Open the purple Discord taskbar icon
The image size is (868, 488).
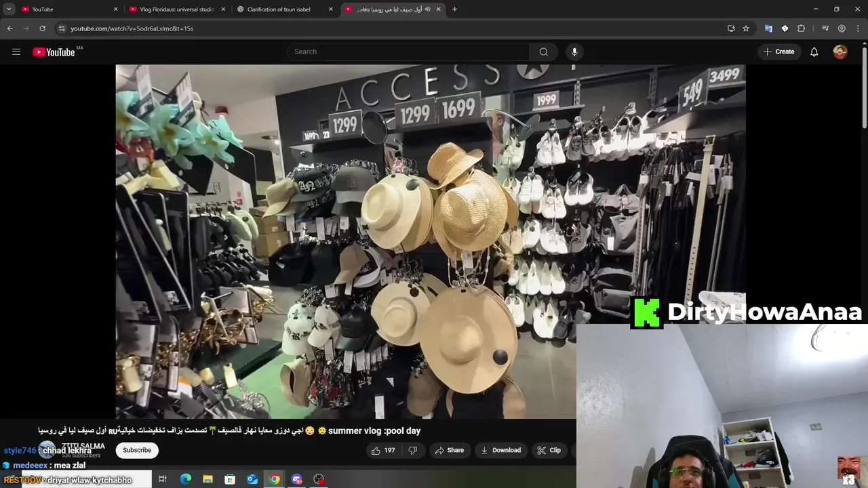tap(297, 479)
